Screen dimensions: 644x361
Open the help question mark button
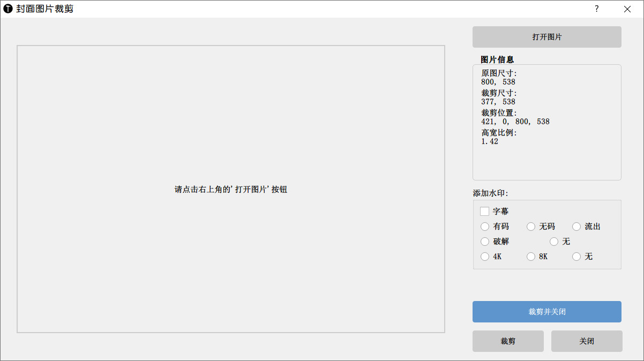tap(597, 9)
